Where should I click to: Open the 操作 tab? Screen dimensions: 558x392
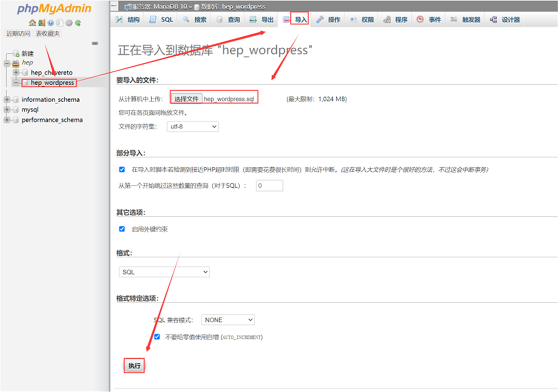point(328,19)
